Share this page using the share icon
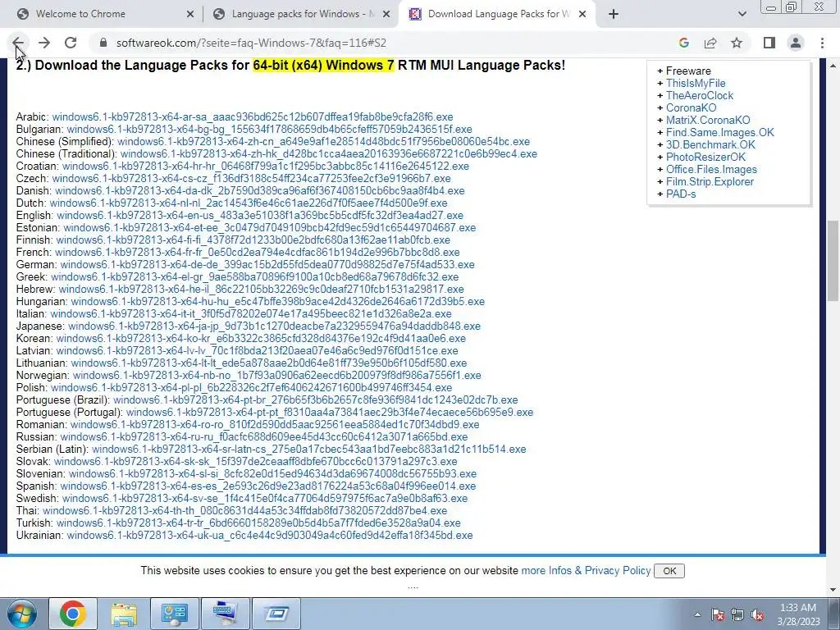 pyautogui.click(x=710, y=43)
